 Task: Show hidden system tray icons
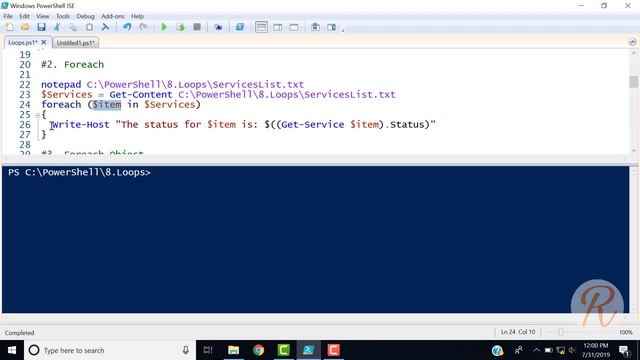coord(536,350)
